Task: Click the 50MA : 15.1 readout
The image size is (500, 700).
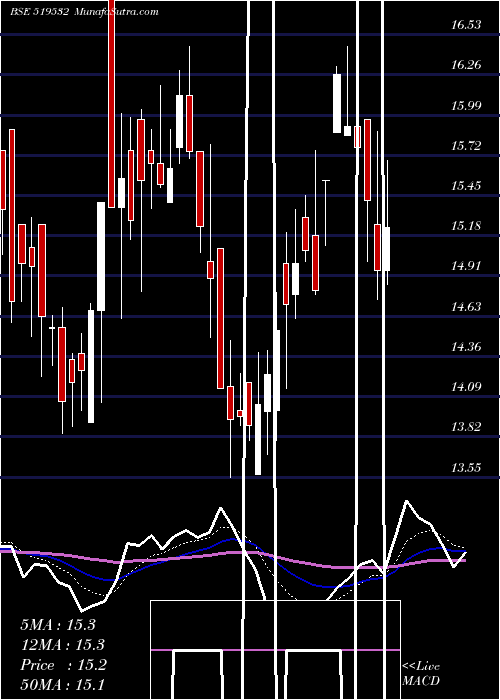Action: tap(63, 685)
